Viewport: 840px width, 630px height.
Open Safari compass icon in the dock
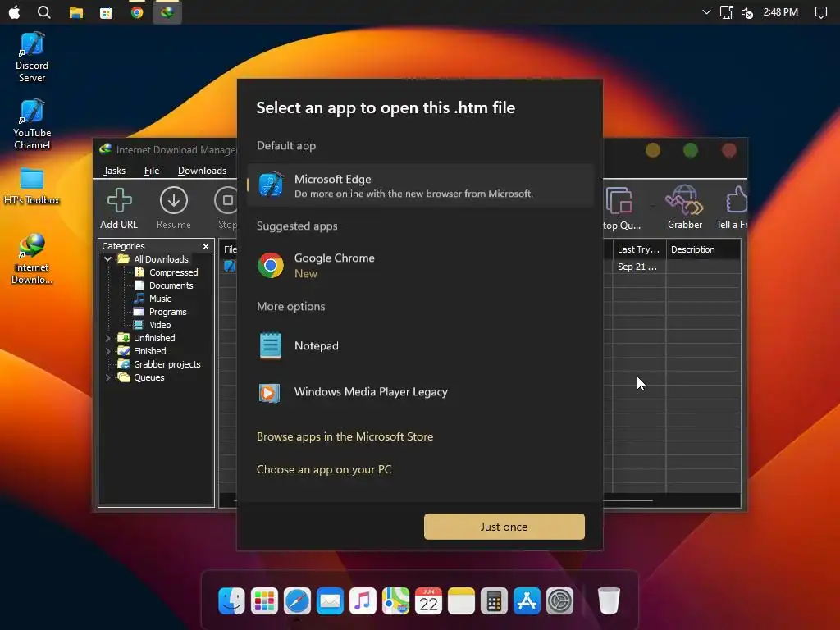click(297, 600)
